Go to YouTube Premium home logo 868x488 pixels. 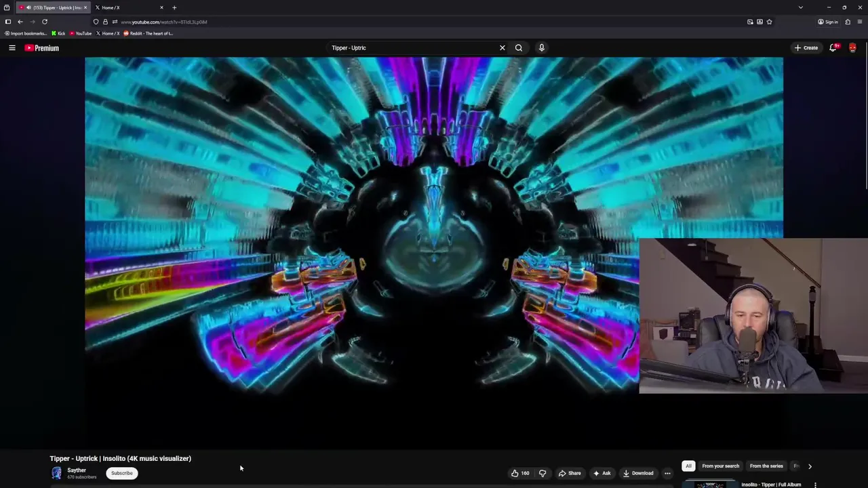(42, 48)
